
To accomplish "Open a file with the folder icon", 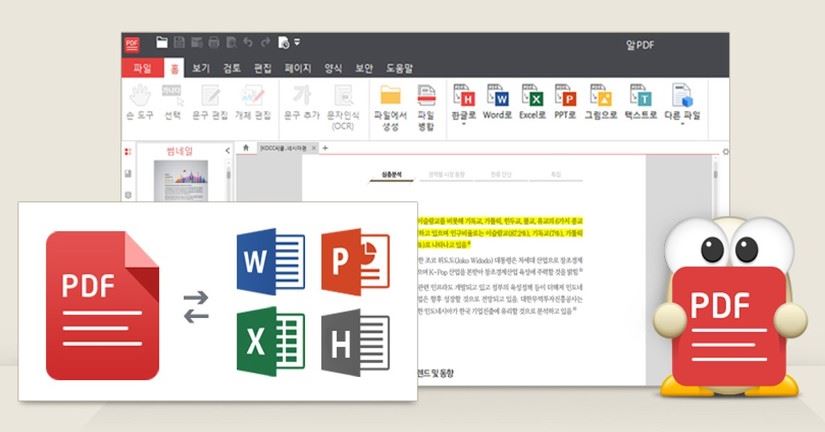I will (162, 42).
